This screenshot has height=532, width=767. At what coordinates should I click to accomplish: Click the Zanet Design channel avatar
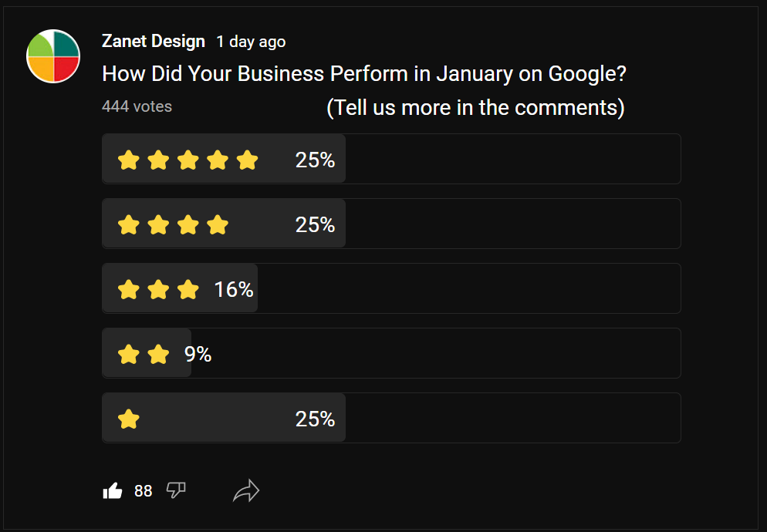coord(52,55)
